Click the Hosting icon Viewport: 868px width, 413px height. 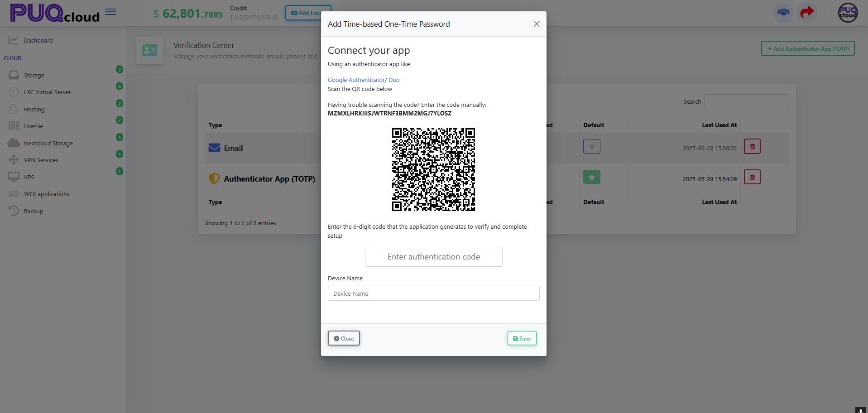(14, 109)
